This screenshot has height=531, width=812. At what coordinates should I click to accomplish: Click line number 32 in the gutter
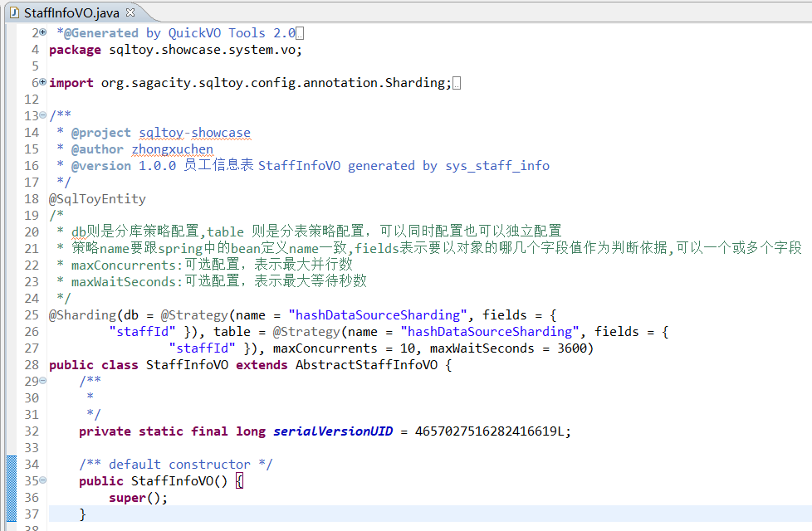tap(32, 431)
